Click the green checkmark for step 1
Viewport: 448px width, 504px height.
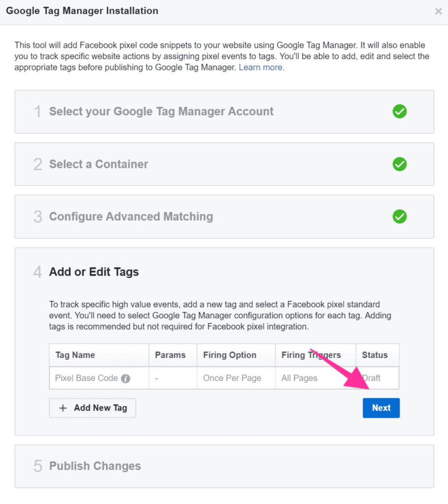point(399,112)
